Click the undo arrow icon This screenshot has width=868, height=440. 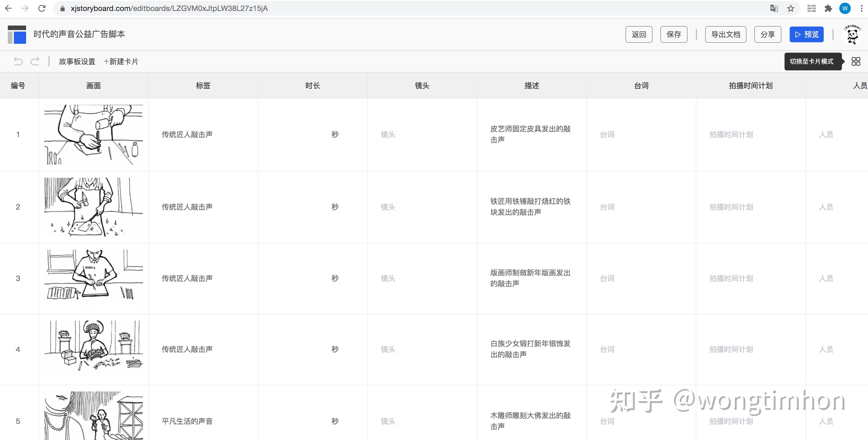coord(18,61)
